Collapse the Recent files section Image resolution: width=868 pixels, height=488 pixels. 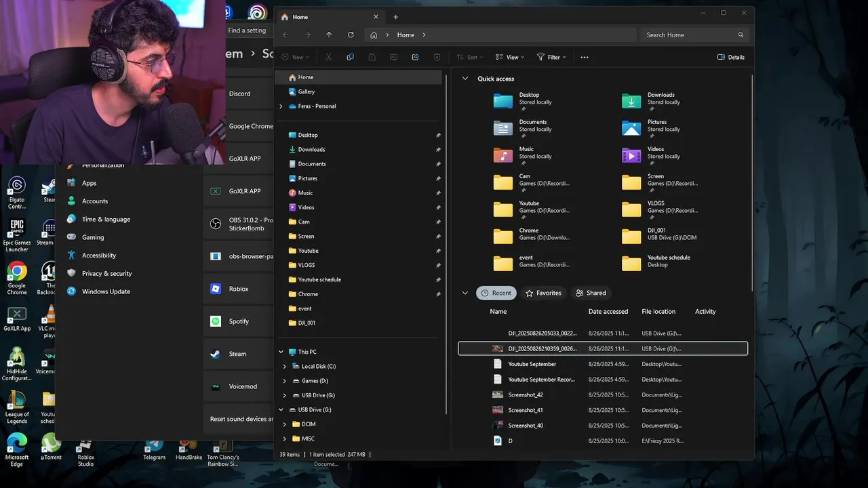coord(465,293)
